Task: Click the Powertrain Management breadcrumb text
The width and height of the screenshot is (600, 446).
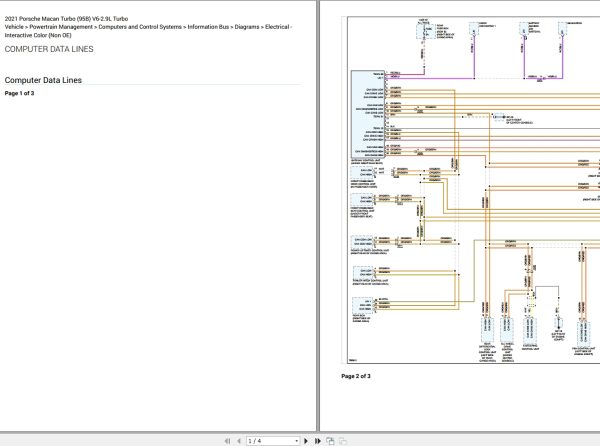Action: click(61, 27)
